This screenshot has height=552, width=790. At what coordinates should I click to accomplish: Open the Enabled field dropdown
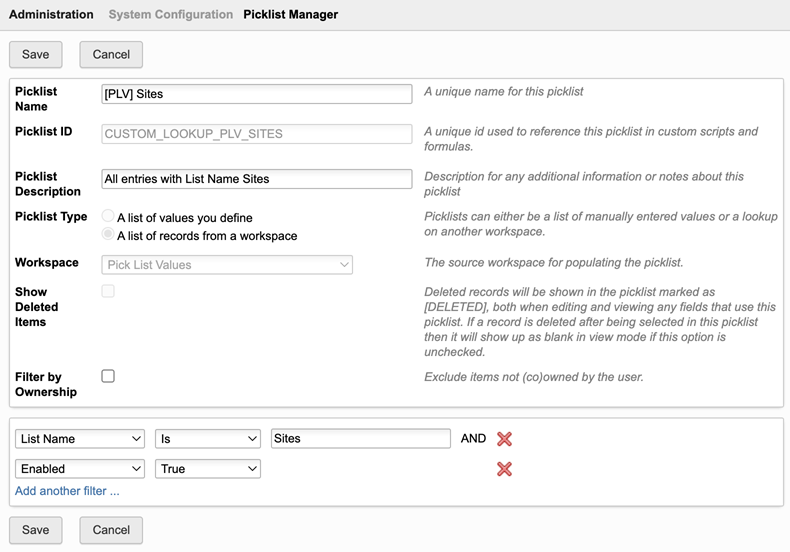click(x=80, y=469)
